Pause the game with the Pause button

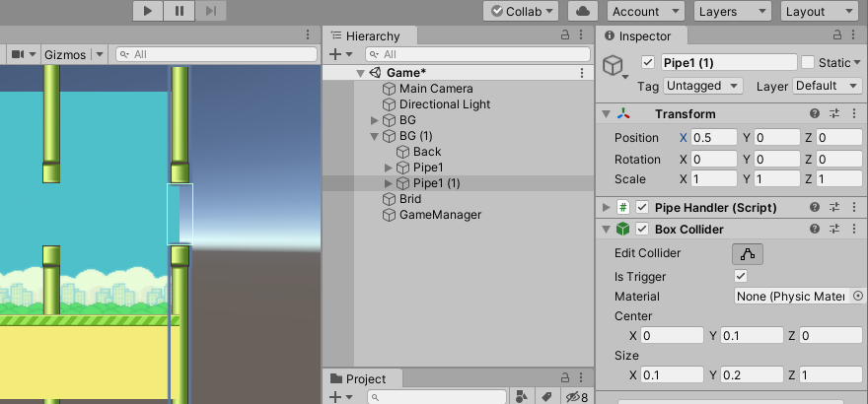180,11
